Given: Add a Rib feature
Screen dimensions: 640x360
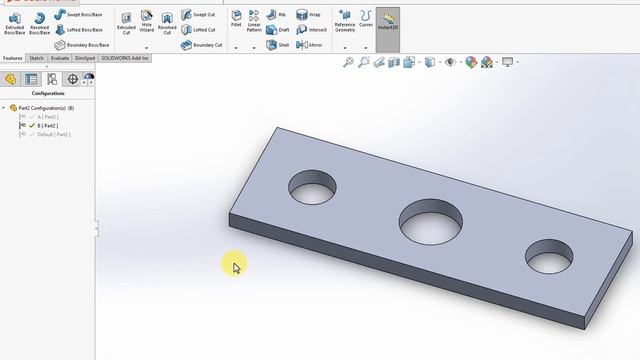Looking at the screenshot, I should [276, 15].
